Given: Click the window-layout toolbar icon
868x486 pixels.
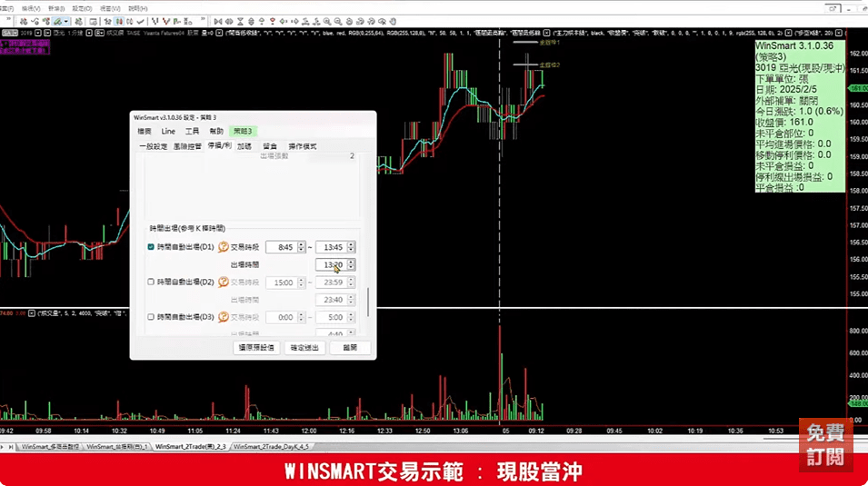Looking at the screenshot, I should click(x=93, y=22).
